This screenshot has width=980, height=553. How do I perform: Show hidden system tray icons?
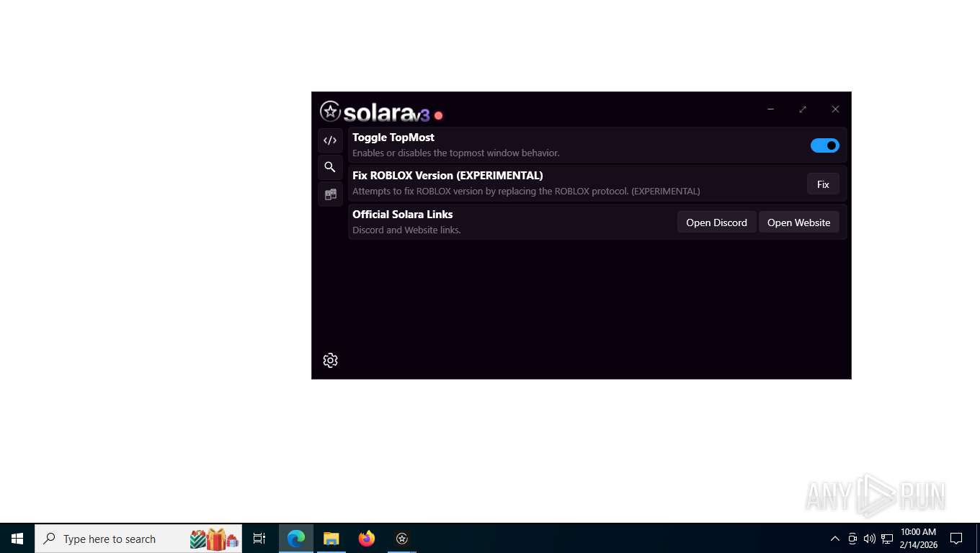(x=835, y=539)
